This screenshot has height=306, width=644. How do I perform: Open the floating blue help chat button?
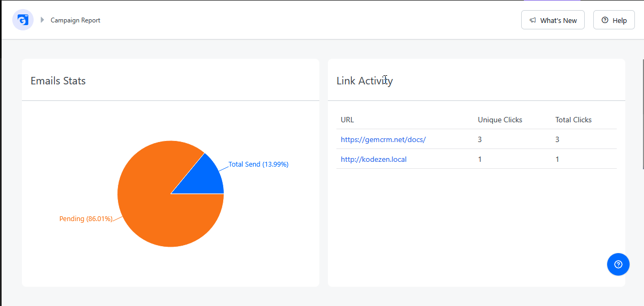(618, 264)
